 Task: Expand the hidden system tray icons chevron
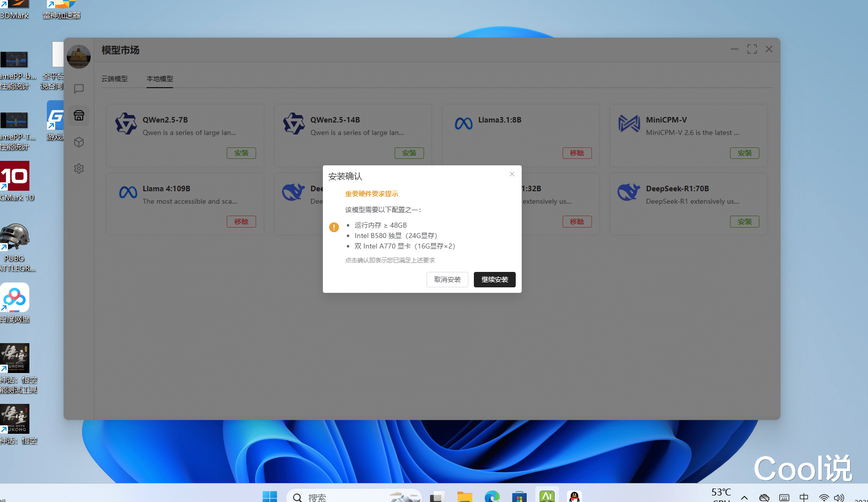tap(744, 498)
